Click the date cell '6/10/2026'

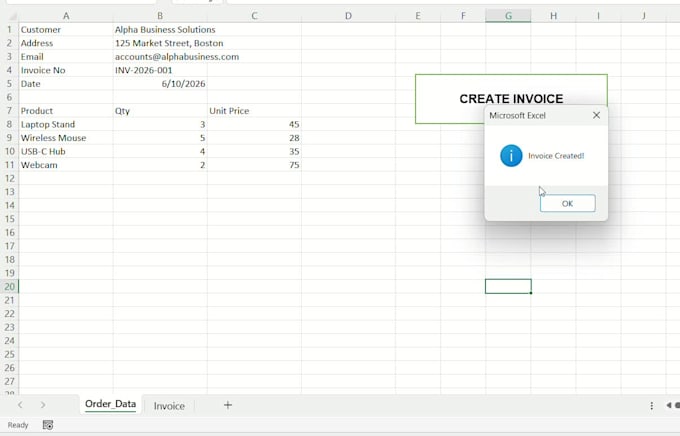coord(160,84)
